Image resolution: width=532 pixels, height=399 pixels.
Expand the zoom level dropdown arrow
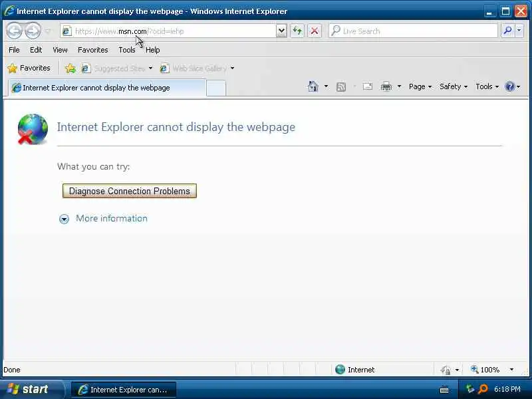(511, 370)
